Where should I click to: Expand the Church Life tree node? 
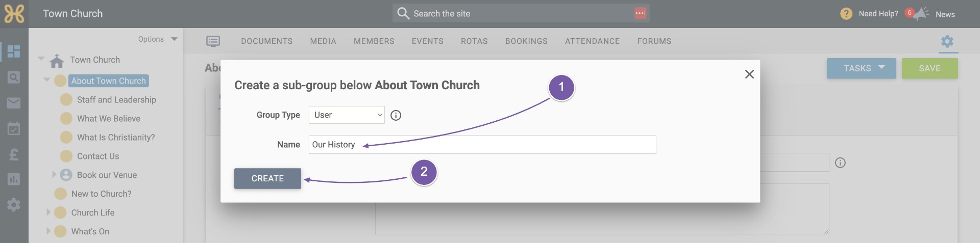coord(48,212)
